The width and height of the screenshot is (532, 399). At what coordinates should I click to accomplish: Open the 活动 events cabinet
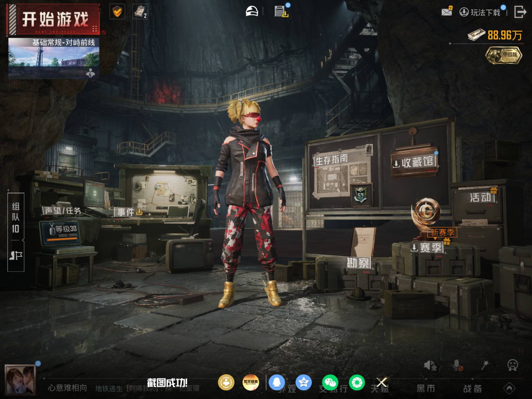point(481,197)
